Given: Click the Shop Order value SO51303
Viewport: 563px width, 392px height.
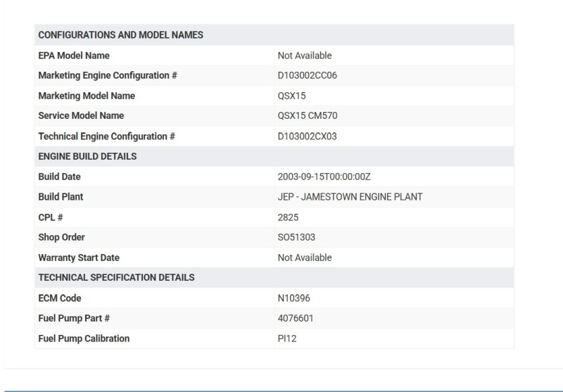Looking at the screenshot, I should (296, 237).
